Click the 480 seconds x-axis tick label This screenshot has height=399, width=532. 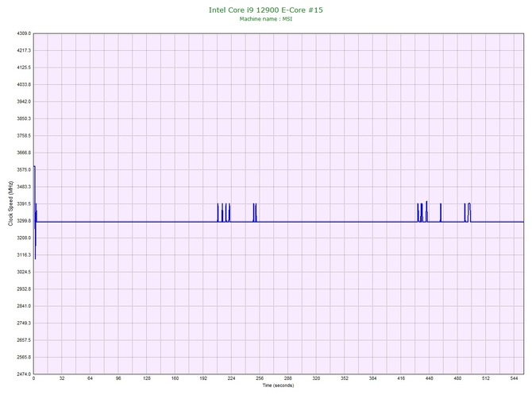click(457, 378)
